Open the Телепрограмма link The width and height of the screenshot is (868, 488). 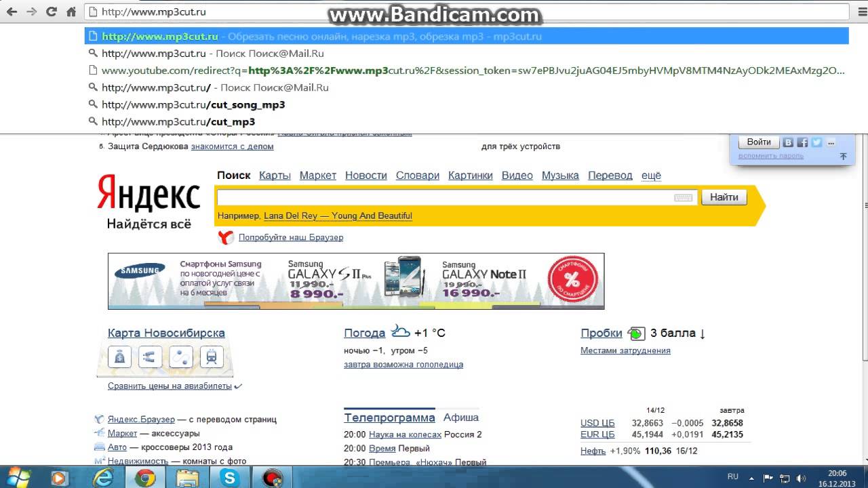pos(389,418)
